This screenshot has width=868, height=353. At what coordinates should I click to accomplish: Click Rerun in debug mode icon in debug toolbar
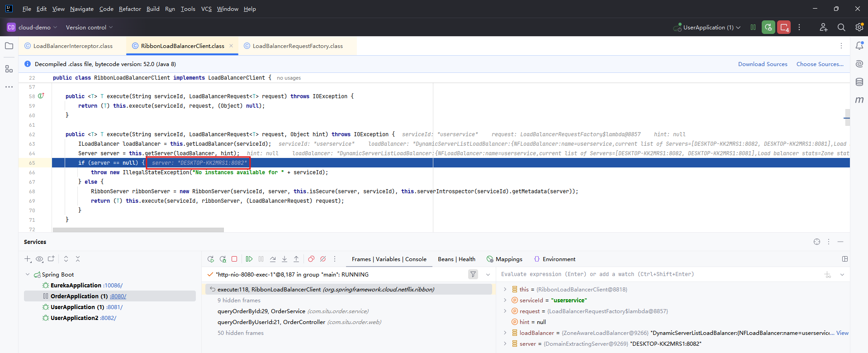tap(223, 259)
